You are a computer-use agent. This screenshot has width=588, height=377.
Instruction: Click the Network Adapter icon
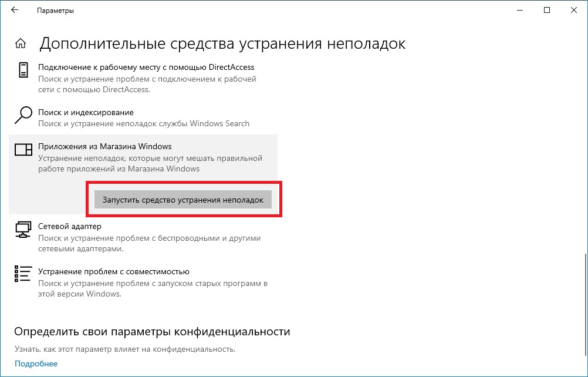[x=23, y=230]
